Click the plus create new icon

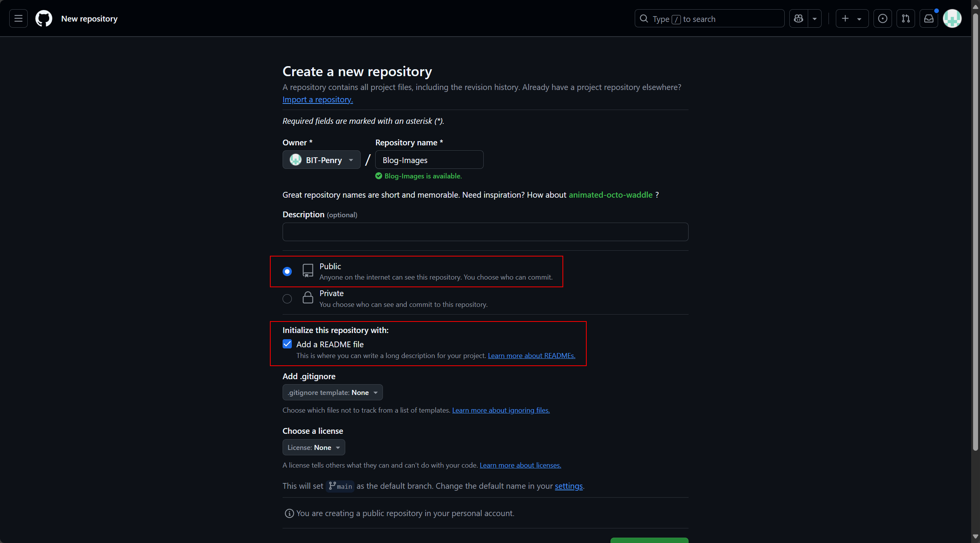click(845, 18)
